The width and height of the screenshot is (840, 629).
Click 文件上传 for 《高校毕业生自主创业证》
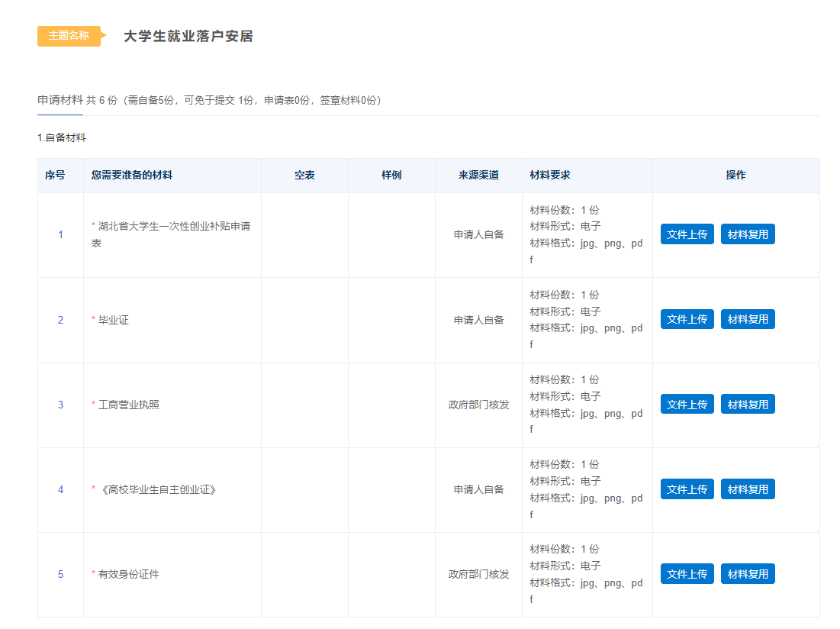(x=687, y=489)
